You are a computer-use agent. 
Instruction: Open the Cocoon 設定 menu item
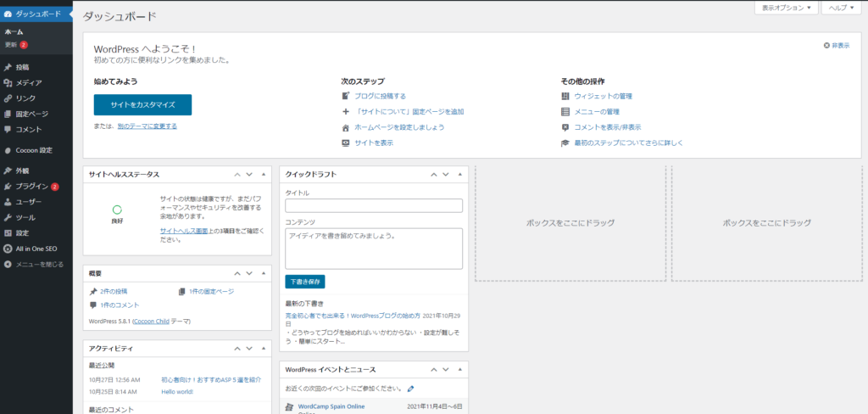[34, 150]
